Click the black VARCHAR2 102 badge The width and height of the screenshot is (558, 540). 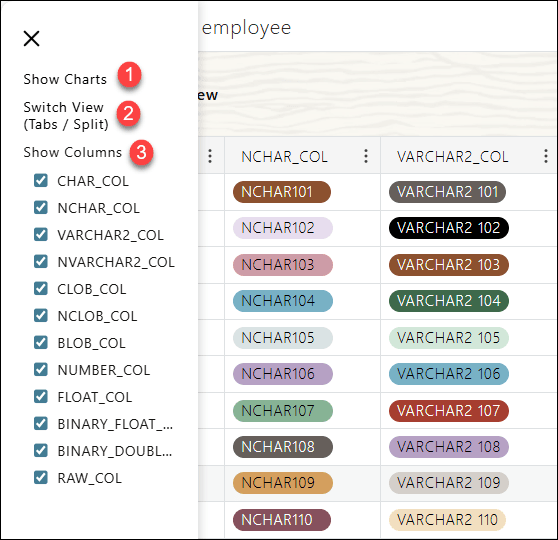tap(448, 228)
